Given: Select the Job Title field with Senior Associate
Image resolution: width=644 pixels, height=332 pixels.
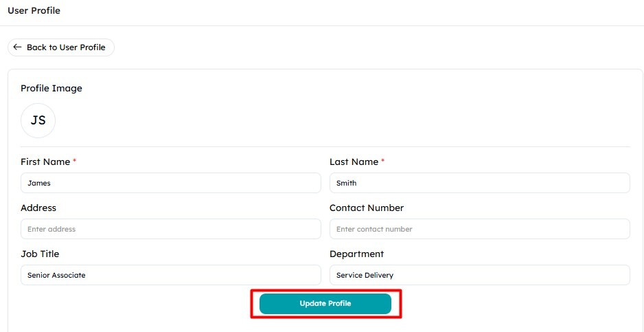Looking at the screenshot, I should click(171, 275).
